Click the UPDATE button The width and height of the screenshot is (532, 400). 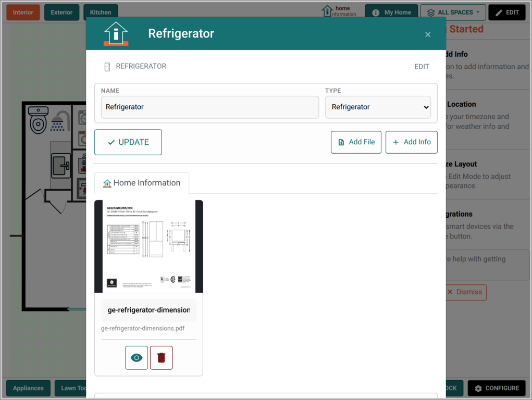(x=128, y=142)
